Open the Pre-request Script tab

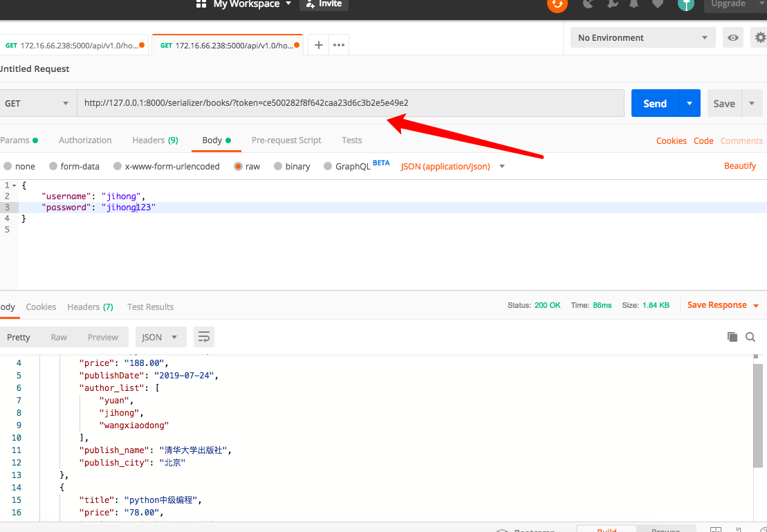point(286,140)
